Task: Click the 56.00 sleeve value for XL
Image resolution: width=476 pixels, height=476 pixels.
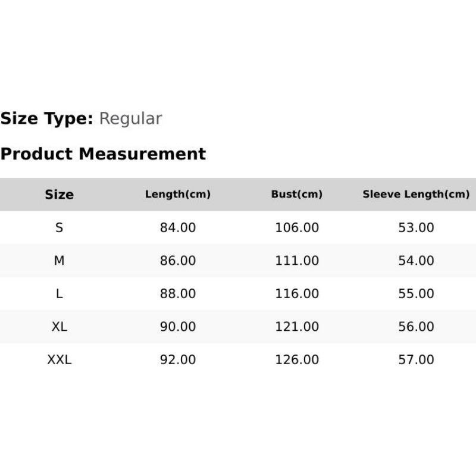Action: pyautogui.click(x=416, y=327)
